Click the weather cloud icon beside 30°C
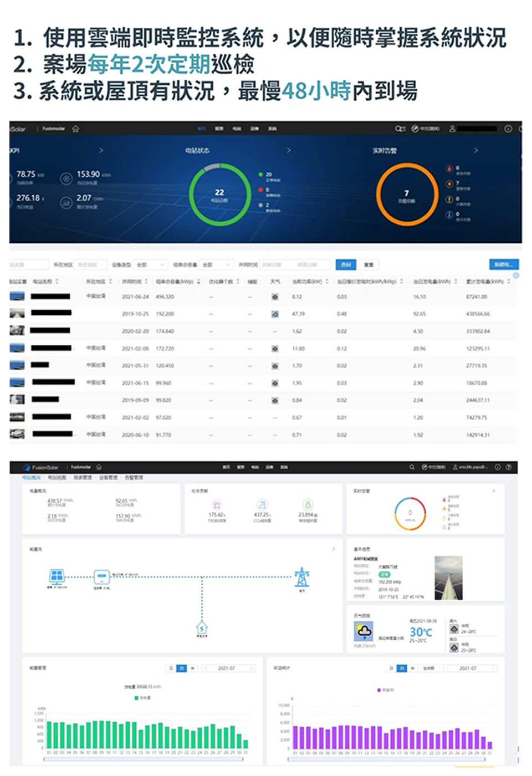 point(364,631)
